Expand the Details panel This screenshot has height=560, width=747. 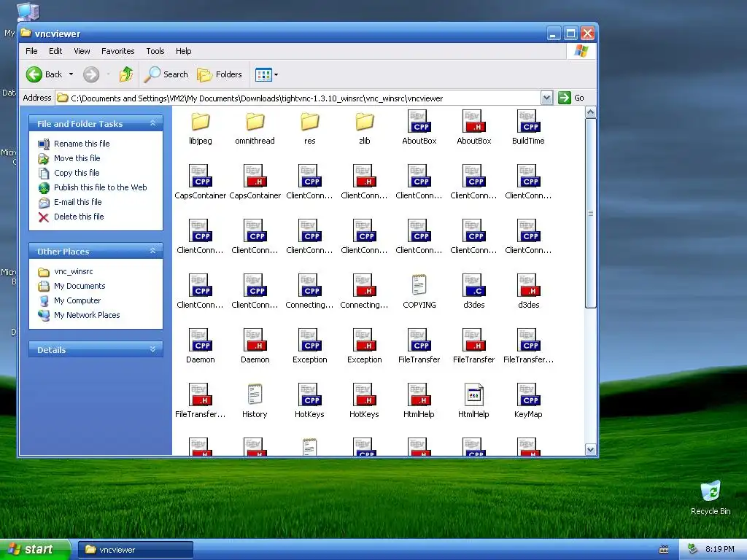153,349
